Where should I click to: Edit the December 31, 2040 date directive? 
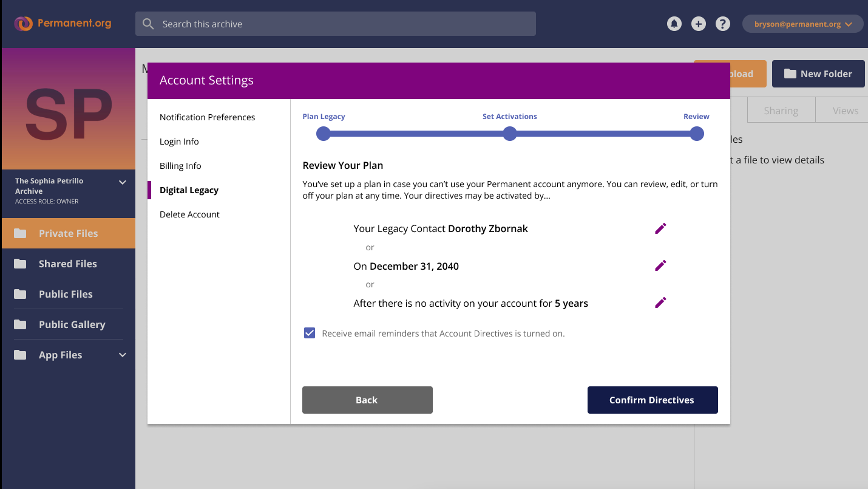coord(660,265)
